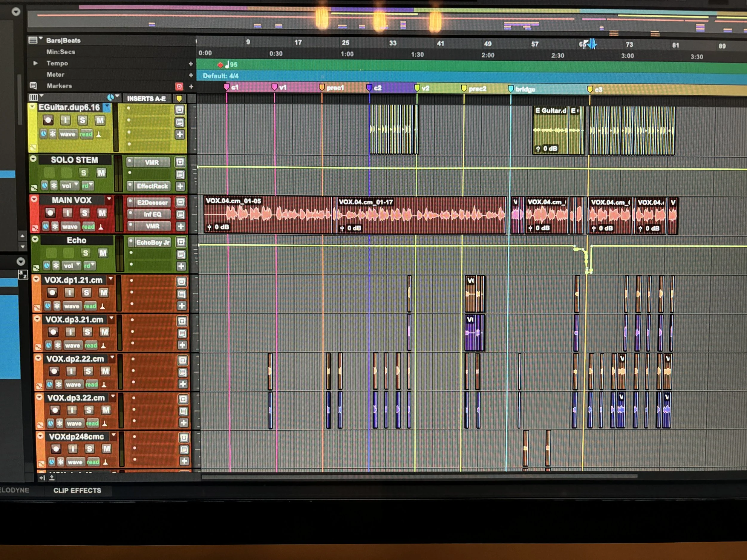Switch to the CLIP EFFECTS tab
Viewport: 747px width, 560px height.
coord(77,490)
